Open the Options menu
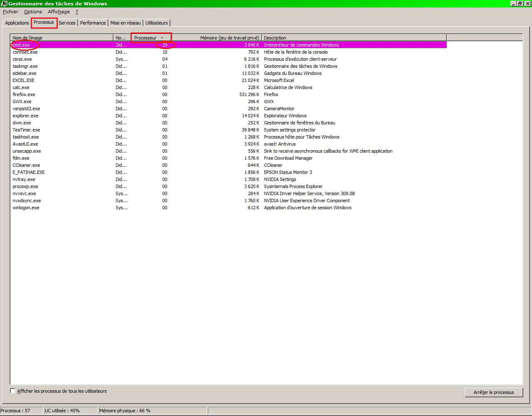 [33, 12]
